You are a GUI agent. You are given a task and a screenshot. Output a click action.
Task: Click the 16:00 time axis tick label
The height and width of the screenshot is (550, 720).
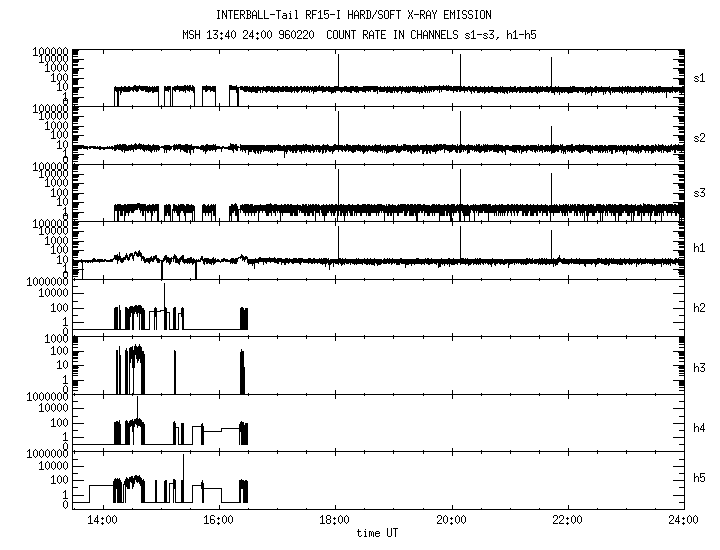[218, 521]
